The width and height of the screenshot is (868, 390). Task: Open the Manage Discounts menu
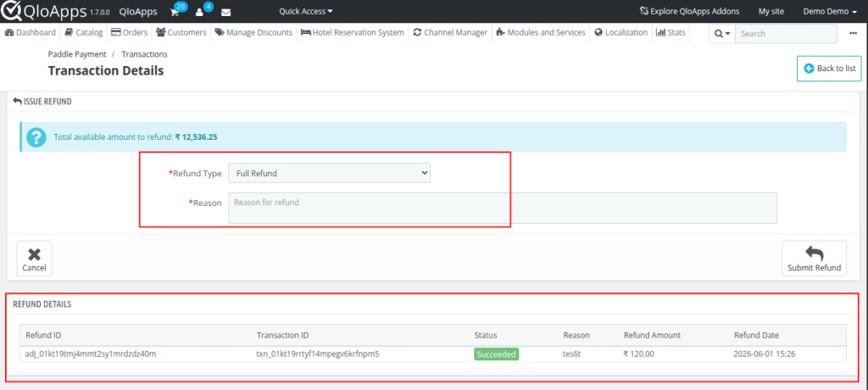click(x=253, y=33)
